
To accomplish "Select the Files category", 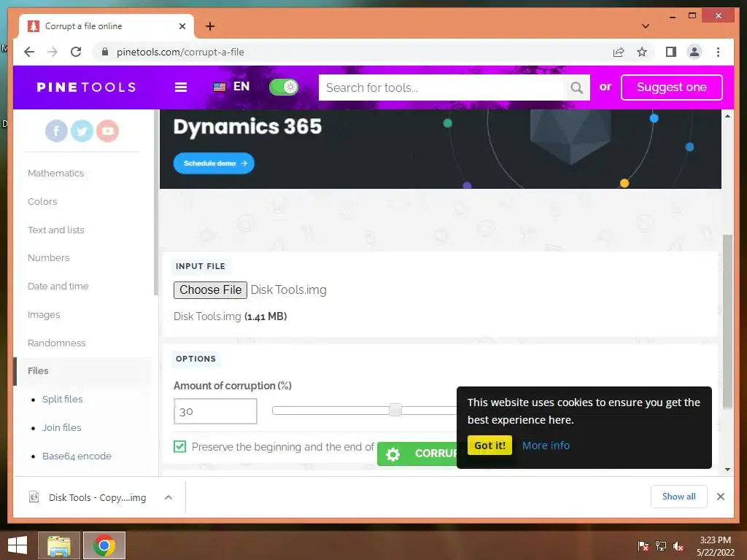I will (x=38, y=370).
